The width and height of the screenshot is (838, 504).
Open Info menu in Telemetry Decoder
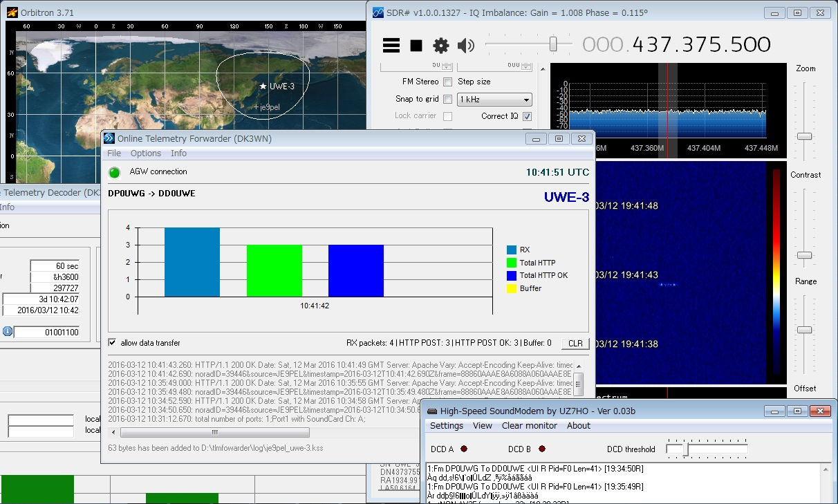(7, 207)
